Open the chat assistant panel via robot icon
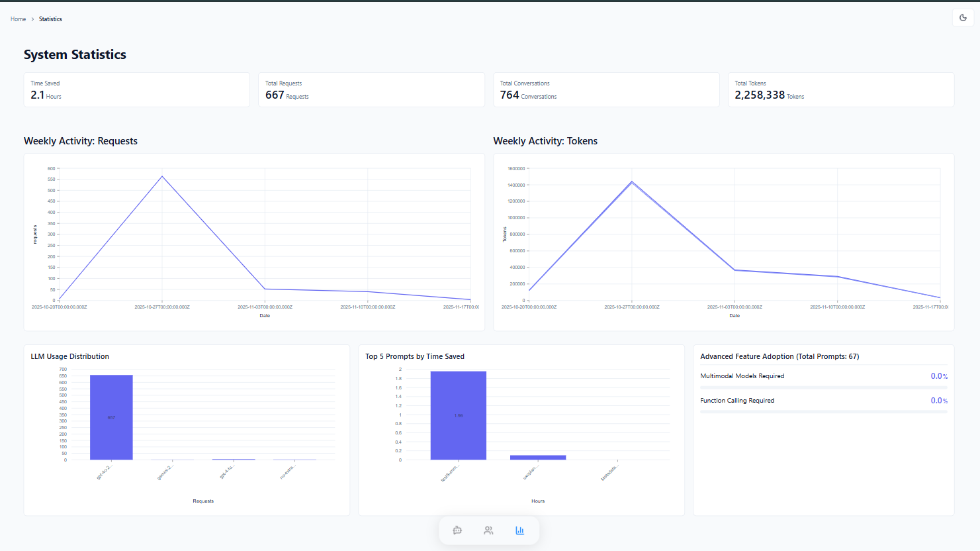980x551 pixels. [457, 530]
